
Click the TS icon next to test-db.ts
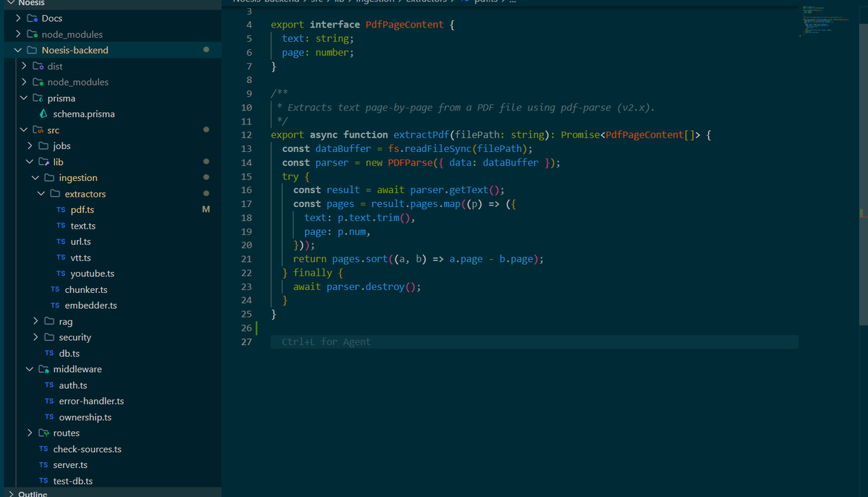43,481
